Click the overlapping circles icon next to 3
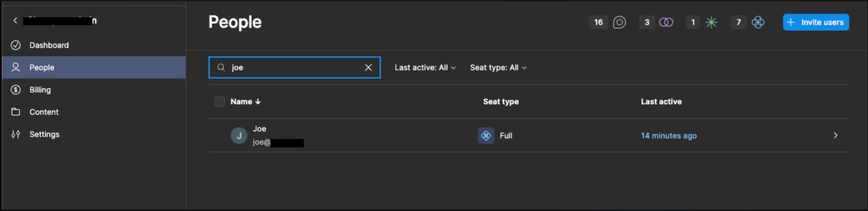Screen dimensions: 868x211 (666, 22)
